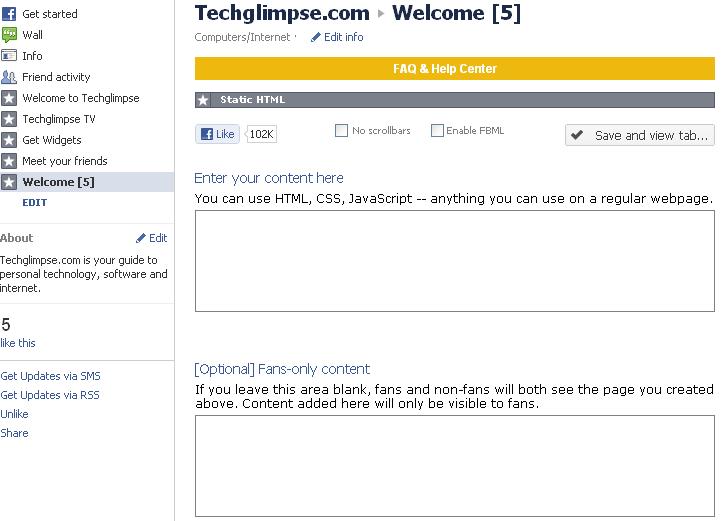Open the Meet your friends tab
This screenshot has width=724, height=521.
pos(65,161)
